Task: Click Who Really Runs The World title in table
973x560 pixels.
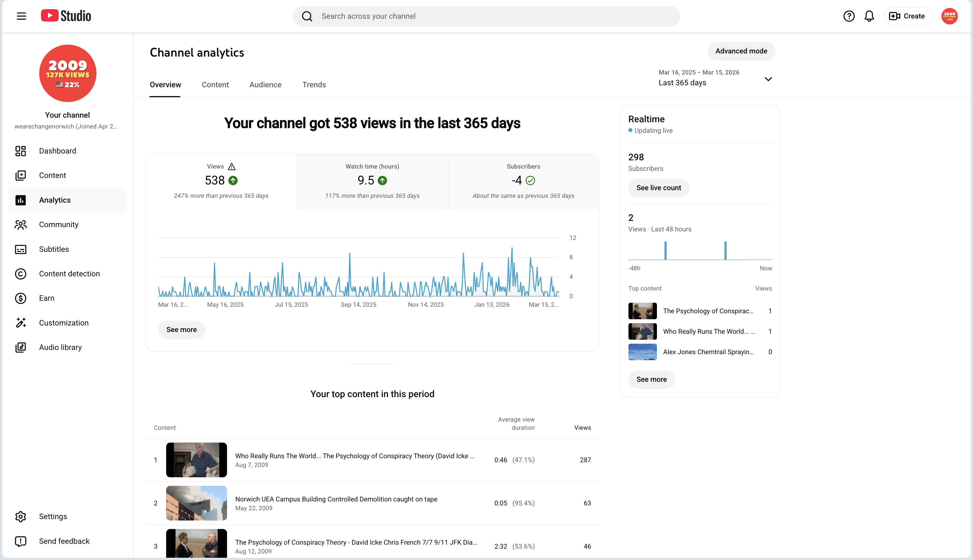Action: (x=354, y=456)
